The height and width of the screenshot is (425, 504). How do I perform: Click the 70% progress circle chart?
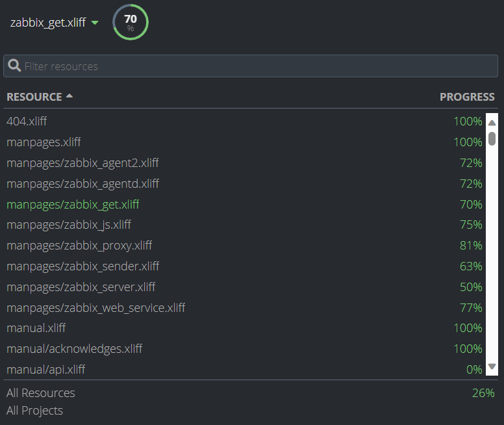click(131, 22)
